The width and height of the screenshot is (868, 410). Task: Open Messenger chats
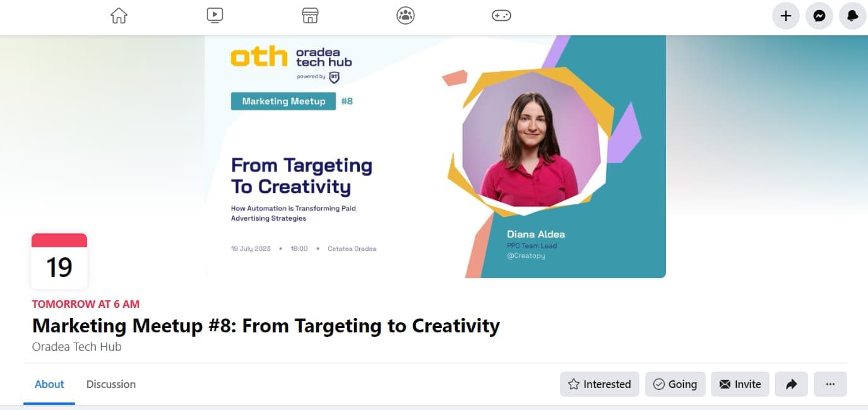(x=819, y=15)
